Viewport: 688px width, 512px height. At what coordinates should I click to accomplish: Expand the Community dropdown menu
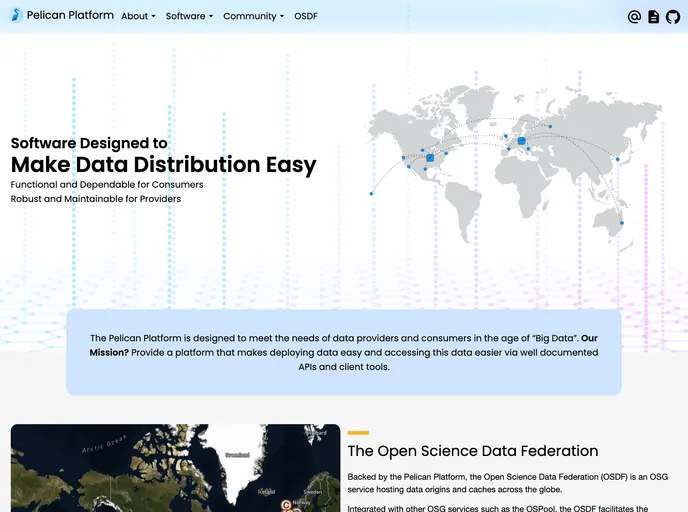254,16
